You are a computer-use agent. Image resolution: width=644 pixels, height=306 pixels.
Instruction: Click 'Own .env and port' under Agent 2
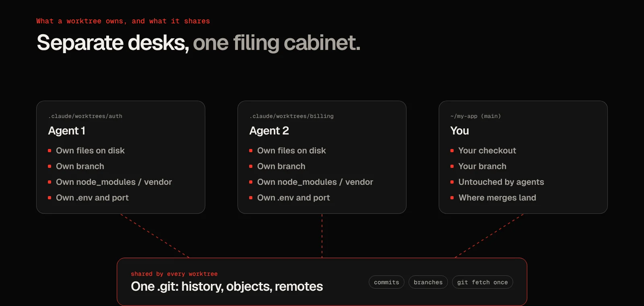click(x=293, y=198)
